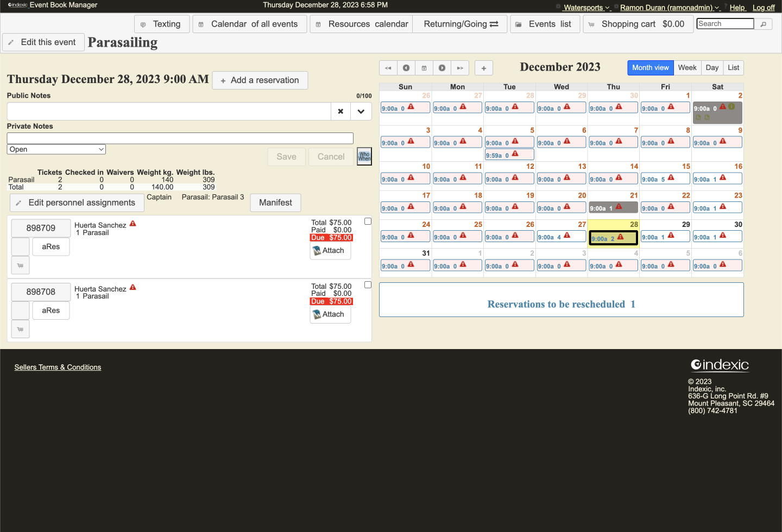Screen dimensions: 782x532
Task: Open the Texting messaging panel
Action: click(x=161, y=24)
